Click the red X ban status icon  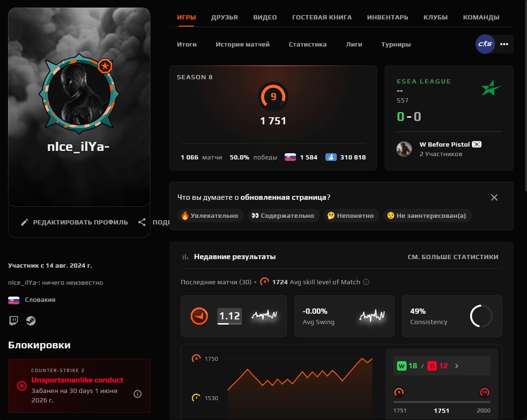click(x=22, y=386)
